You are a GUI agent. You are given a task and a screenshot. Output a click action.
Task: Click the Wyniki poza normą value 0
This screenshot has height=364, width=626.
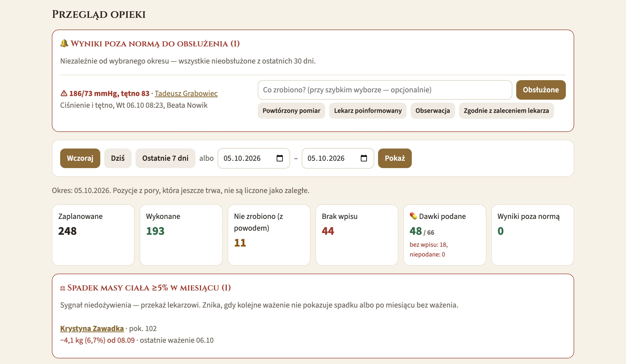501,231
